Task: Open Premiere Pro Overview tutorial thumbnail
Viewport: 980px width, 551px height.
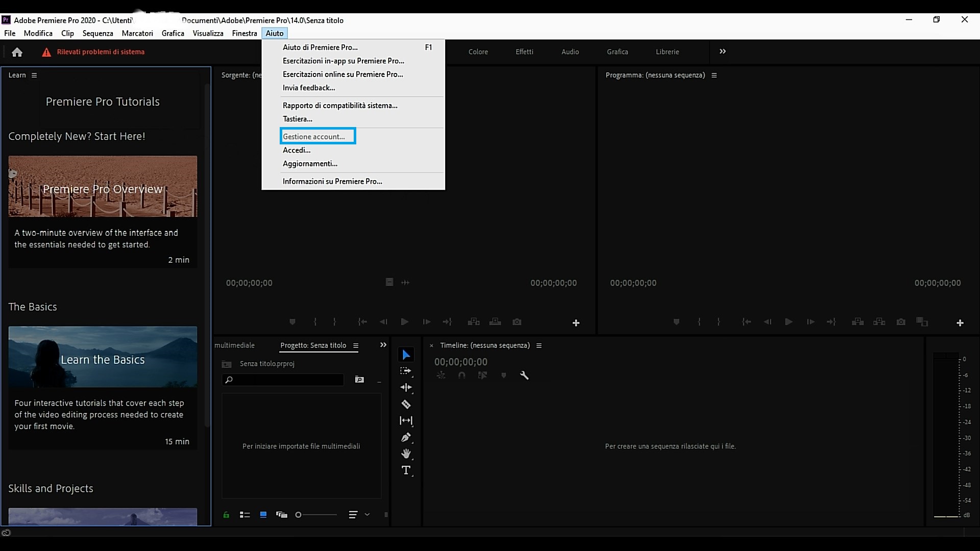Action: [x=103, y=186]
